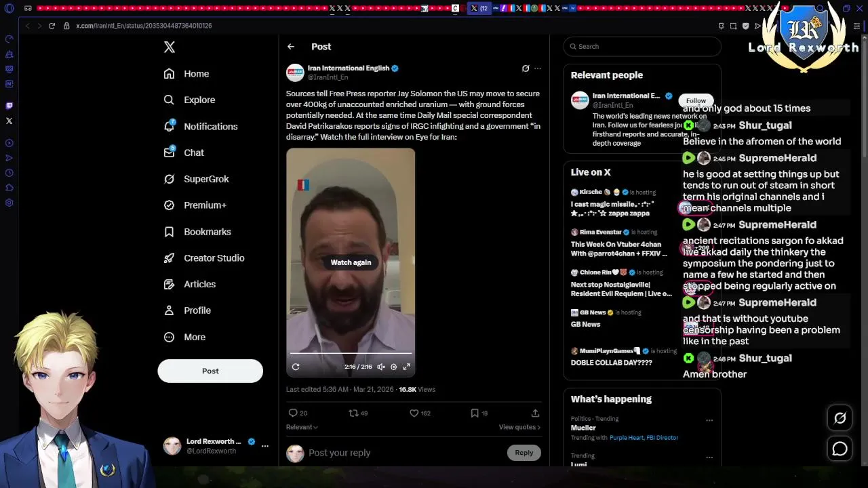868x488 pixels.
Task: Open Articles in sidebar
Action: tap(190, 284)
